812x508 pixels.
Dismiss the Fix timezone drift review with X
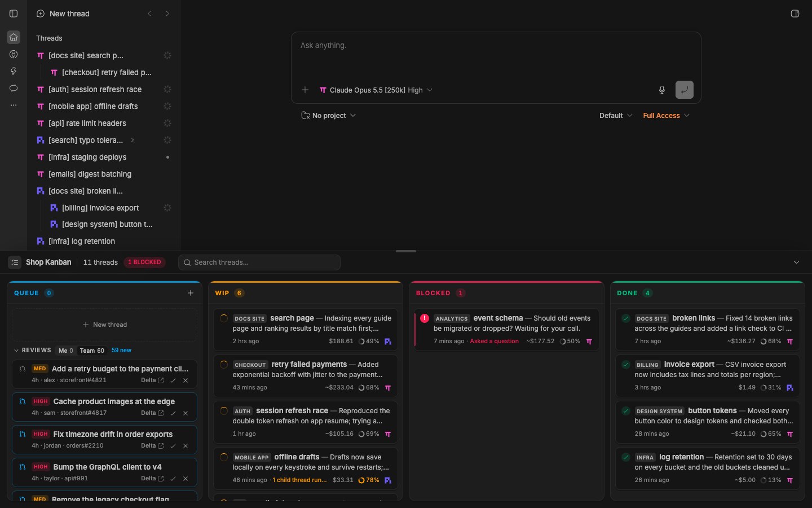186,446
